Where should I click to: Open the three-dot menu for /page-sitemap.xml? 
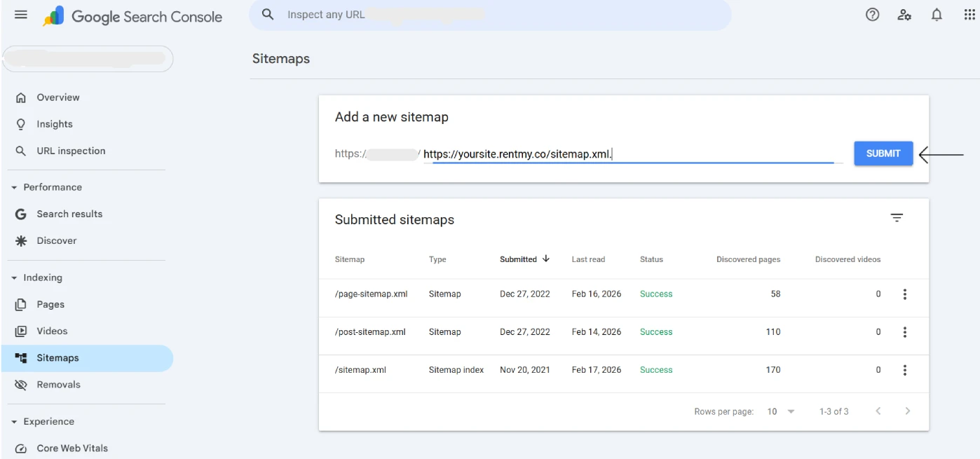[x=904, y=294]
